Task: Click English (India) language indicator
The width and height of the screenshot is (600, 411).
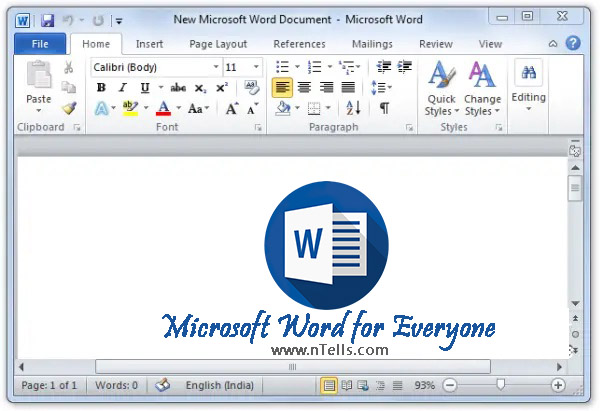Action: point(220,385)
